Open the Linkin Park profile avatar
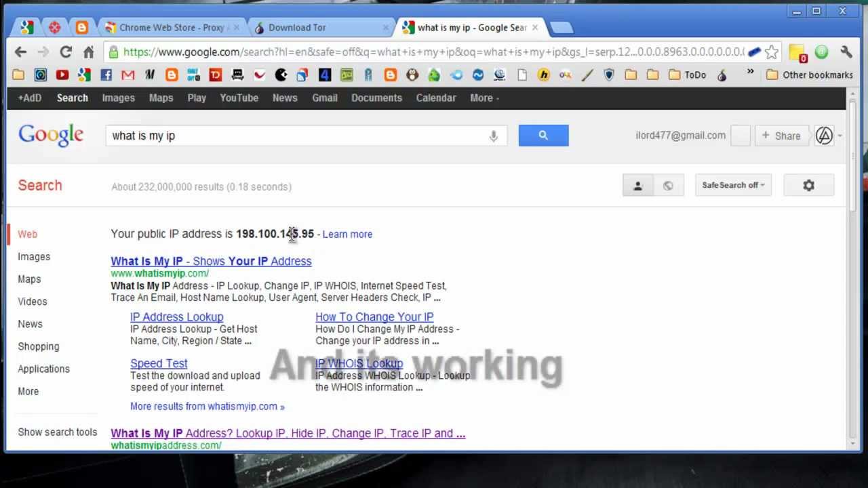This screenshot has width=868, height=488. click(824, 136)
